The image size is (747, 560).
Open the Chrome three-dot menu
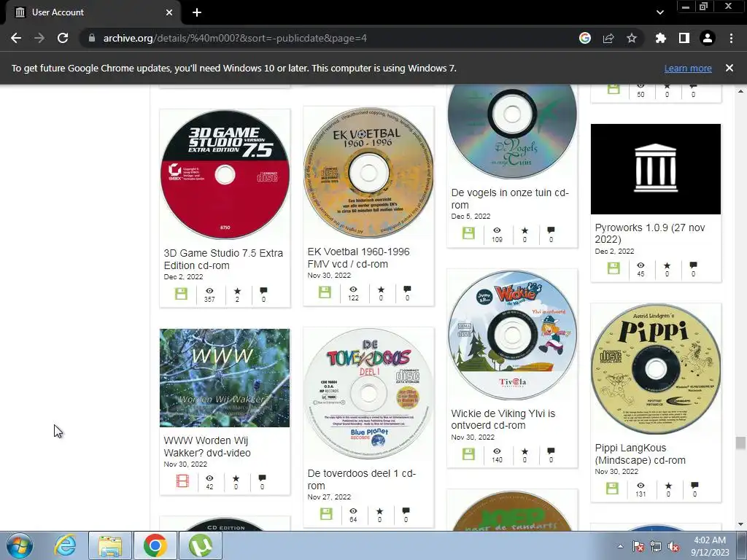731,38
